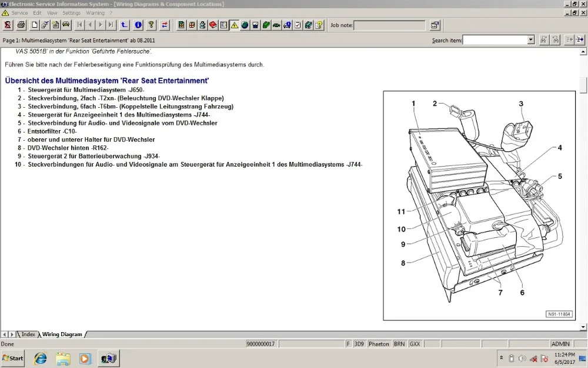Click the icon right of Job note field
This screenshot has width=588, height=368.
[435, 25]
